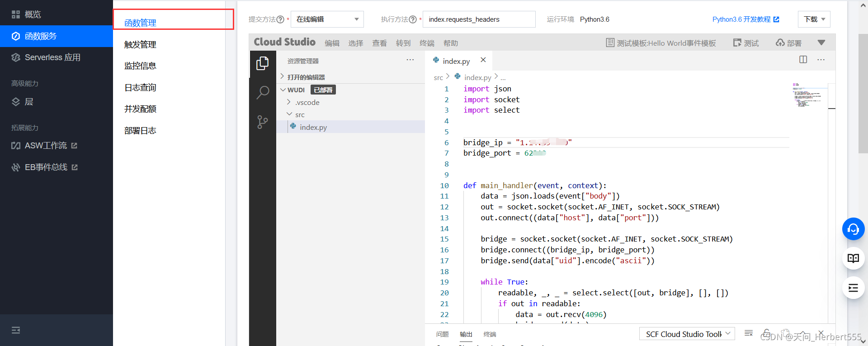Open 监控信息 in the submenu
This screenshot has height=346, width=868.
(x=140, y=66)
